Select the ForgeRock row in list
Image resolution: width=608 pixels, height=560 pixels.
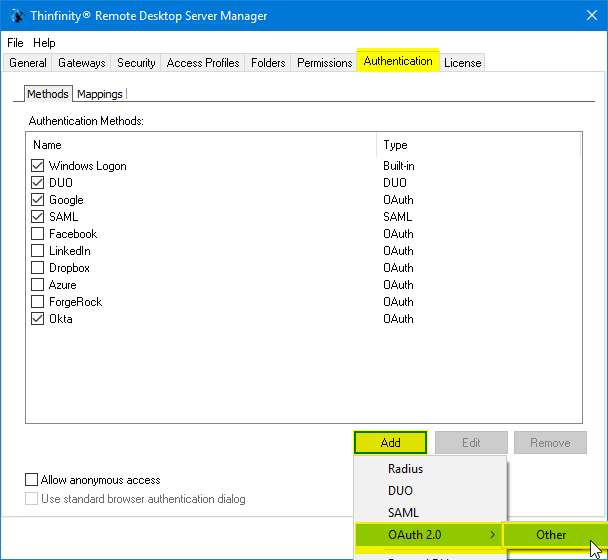pyautogui.click(x=76, y=302)
